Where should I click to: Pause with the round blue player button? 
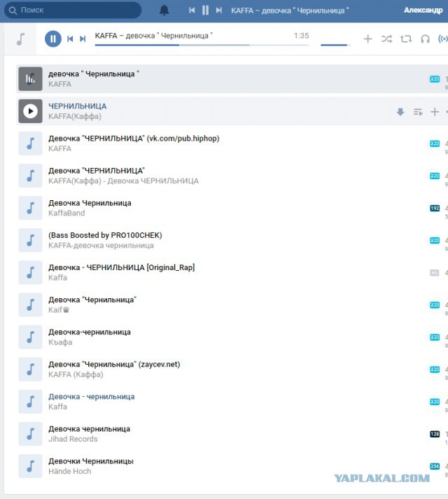coord(53,38)
